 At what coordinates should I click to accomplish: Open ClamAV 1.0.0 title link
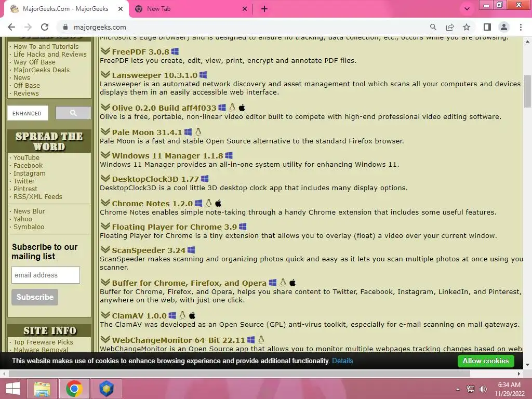(x=139, y=316)
